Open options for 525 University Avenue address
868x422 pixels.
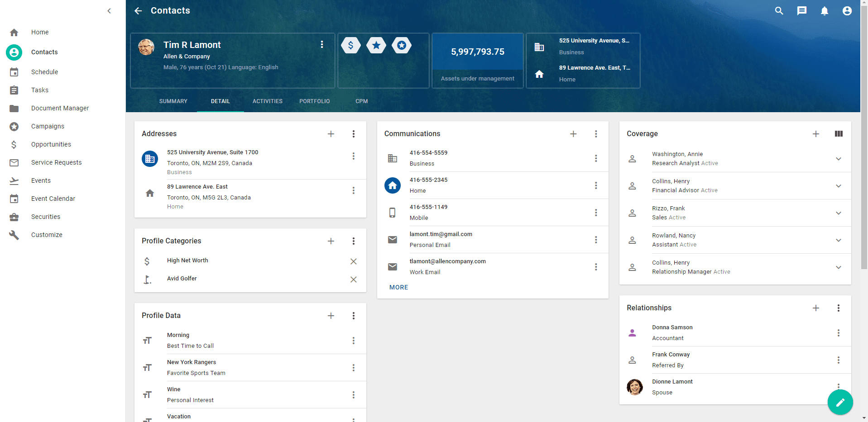354,156
